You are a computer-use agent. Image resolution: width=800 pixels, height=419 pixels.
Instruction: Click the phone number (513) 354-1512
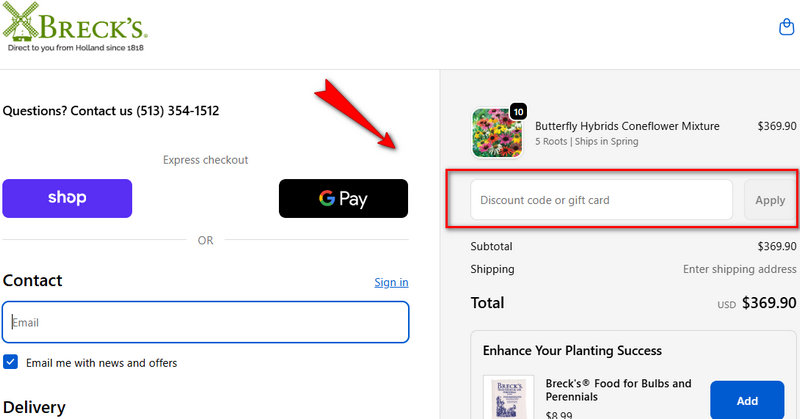(x=178, y=111)
